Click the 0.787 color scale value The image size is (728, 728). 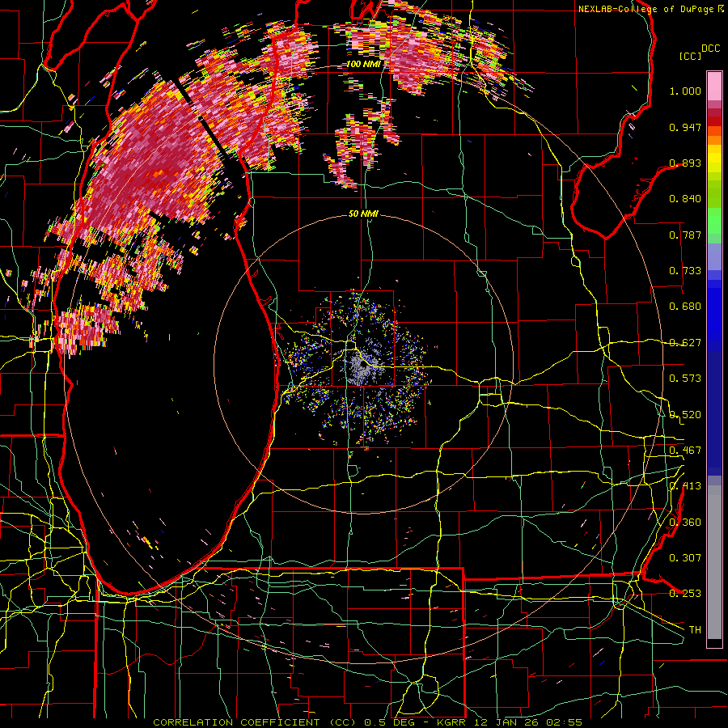(685, 235)
